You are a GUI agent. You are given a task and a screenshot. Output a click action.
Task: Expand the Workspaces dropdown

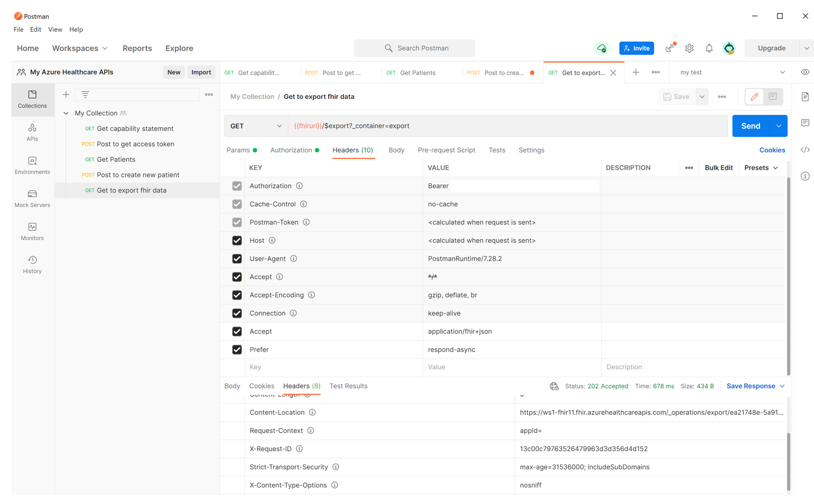click(x=80, y=48)
